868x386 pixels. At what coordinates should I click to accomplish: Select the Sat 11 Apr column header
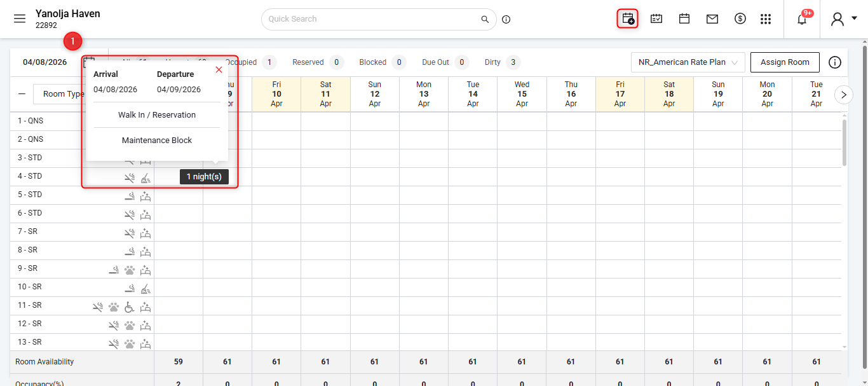(x=325, y=94)
